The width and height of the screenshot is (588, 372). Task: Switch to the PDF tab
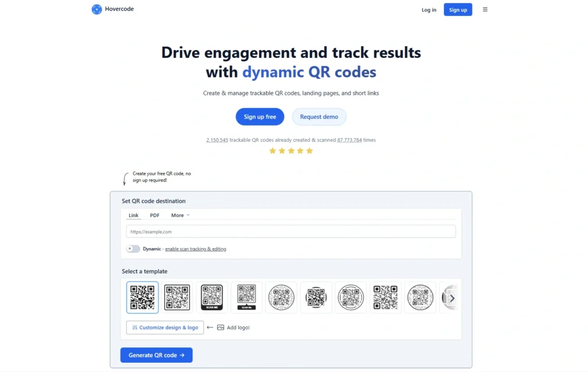(154, 215)
